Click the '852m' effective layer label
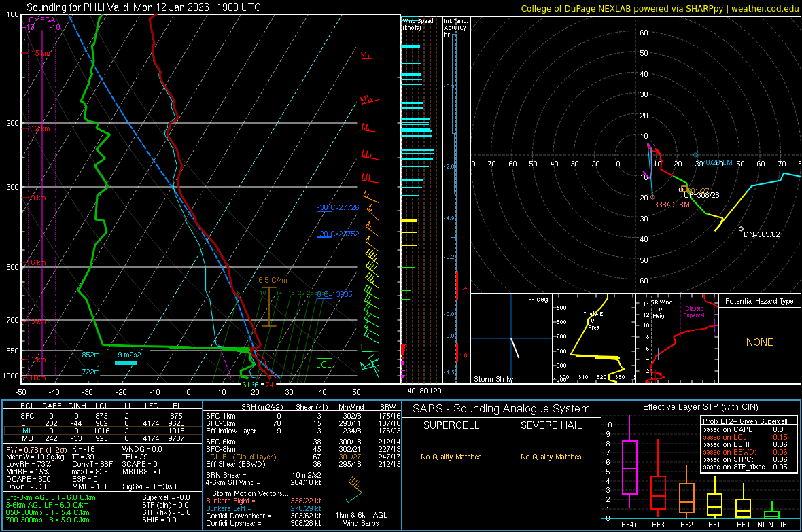802x532 pixels. [x=90, y=355]
